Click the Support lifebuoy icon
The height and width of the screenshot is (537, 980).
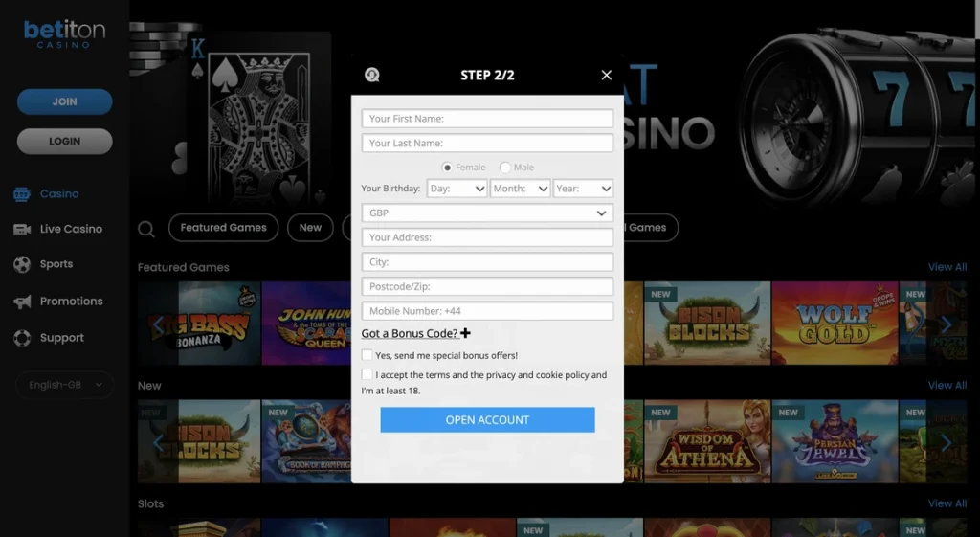point(22,338)
